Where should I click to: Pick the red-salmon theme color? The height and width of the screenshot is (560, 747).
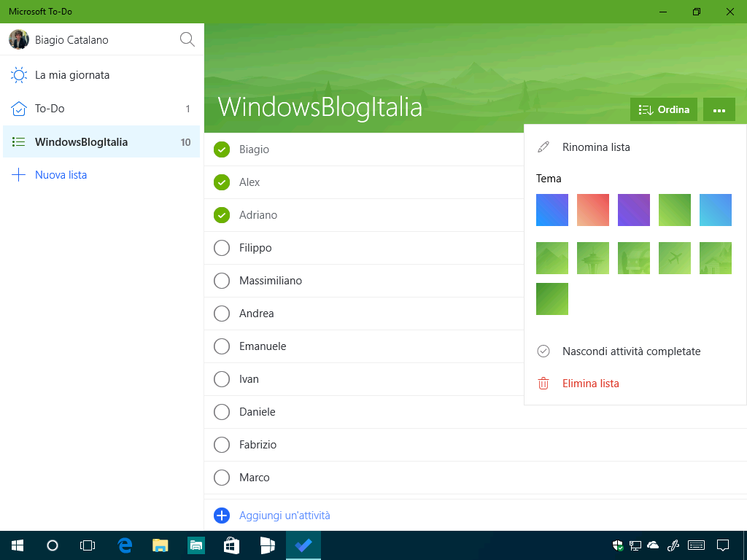click(x=593, y=210)
